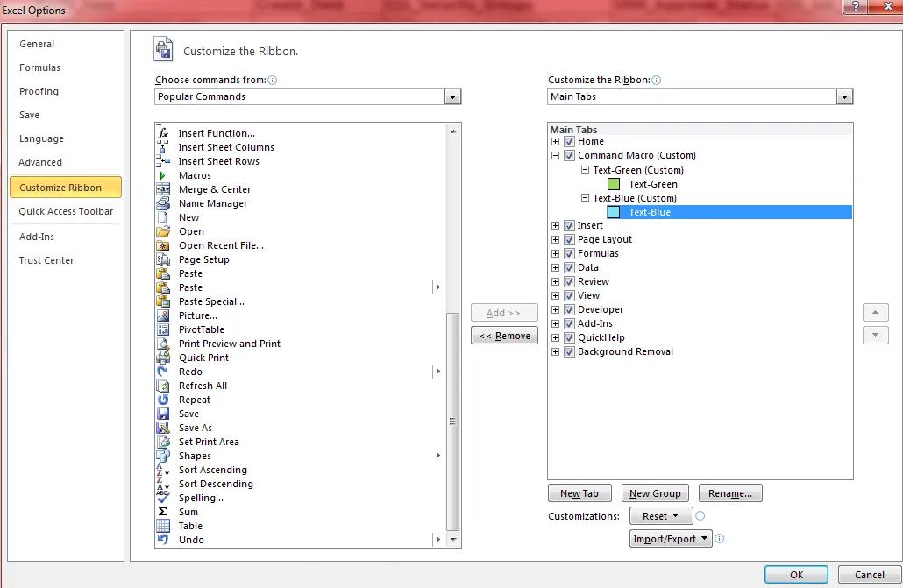
Task: Collapse the Text-Green (Custom) group
Action: point(585,170)
